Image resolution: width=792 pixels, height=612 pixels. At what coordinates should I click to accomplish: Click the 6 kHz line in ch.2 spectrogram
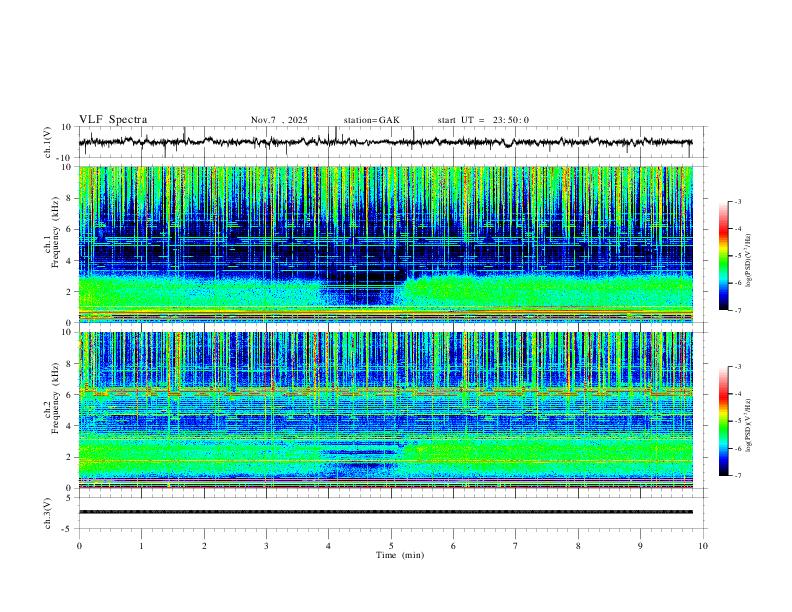point(385,391)
